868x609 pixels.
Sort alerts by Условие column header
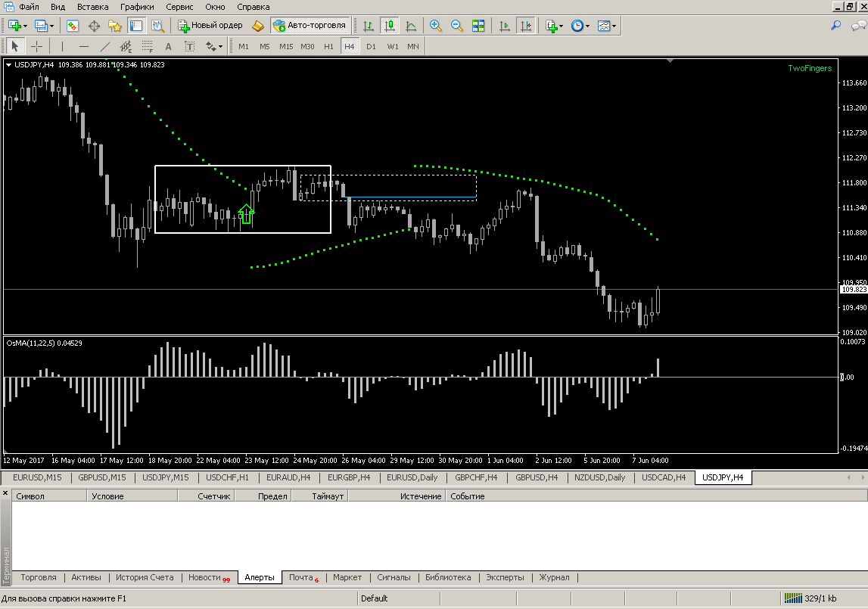click(x=132, y=496)
